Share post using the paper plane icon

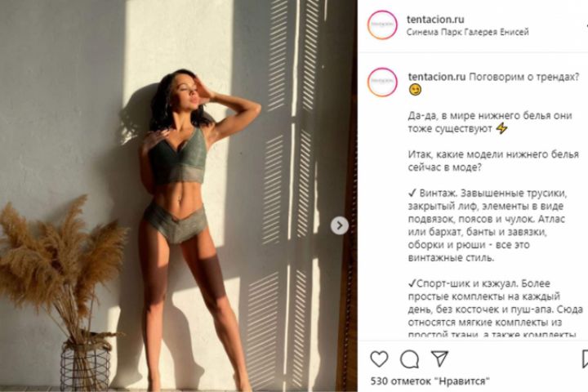[x=439, y=359]
